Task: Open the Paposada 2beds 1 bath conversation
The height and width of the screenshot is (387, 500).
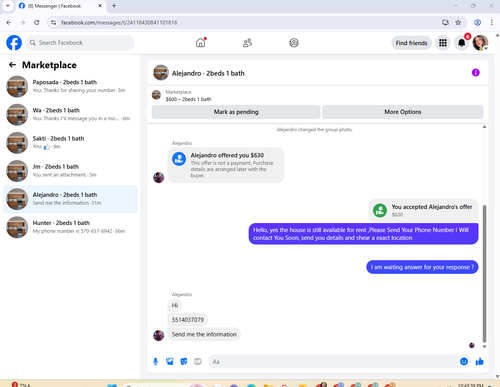Action: click(x=70, y=86)
